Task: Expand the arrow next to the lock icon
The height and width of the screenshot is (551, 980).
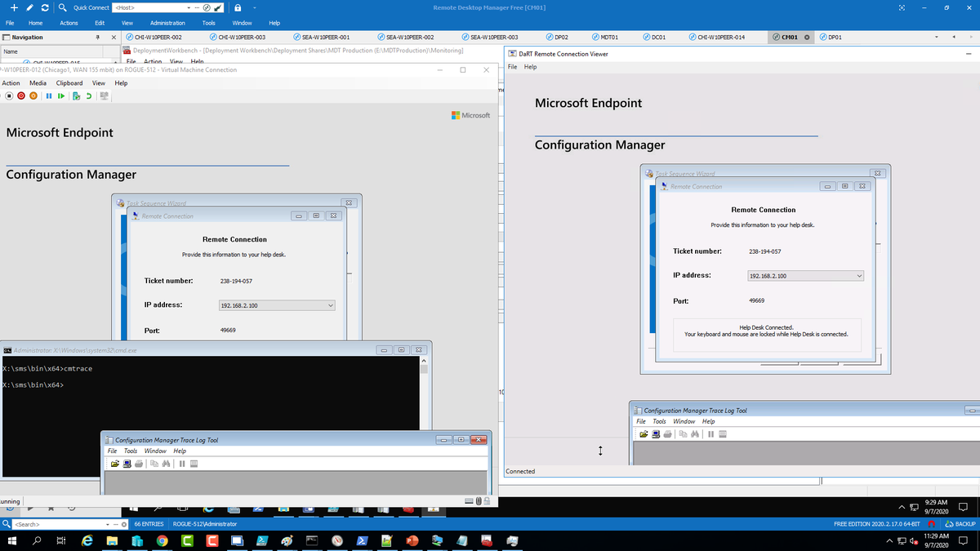Action: [x=256, y=7]
